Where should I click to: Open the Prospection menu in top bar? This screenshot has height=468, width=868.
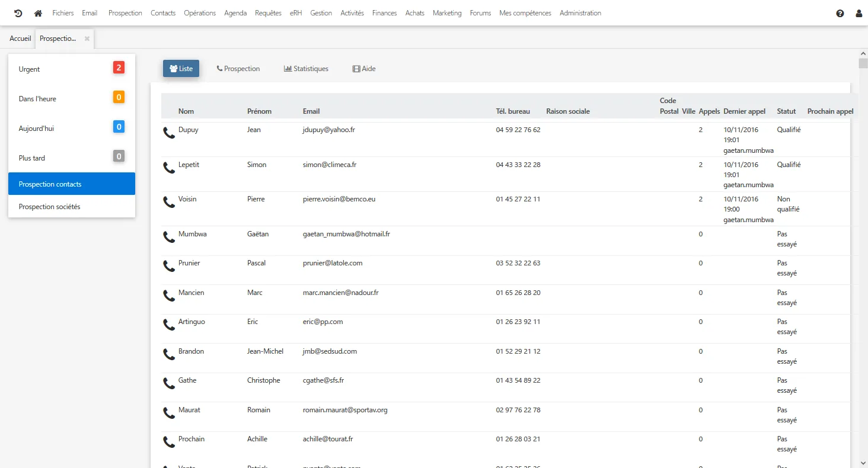pyautogui.click(x=125, y=13)
